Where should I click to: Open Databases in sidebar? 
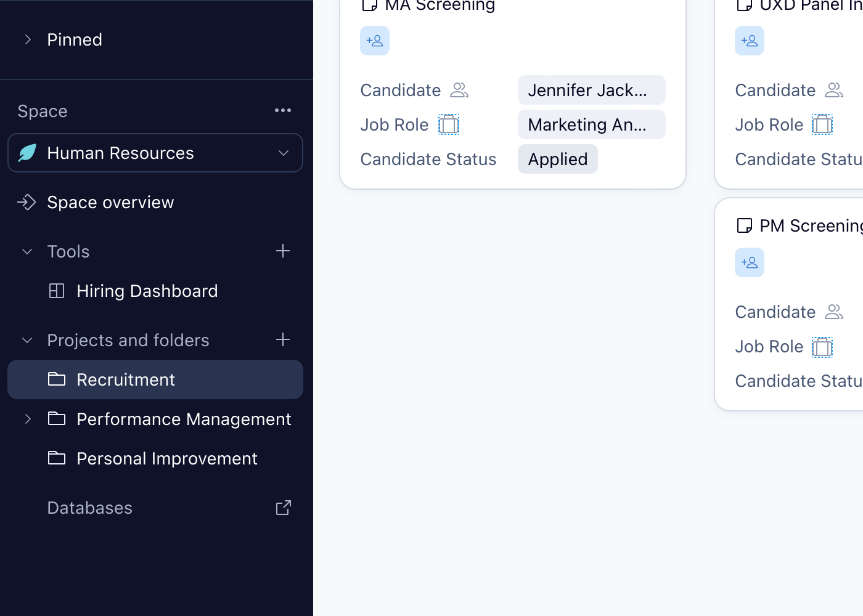coord(89,508)
